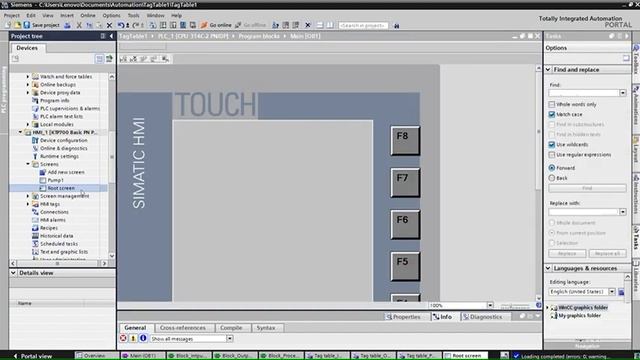Open PLC alarm text lists item
The image size is (640, 360).
pyautogui.click(x=61, y=116)
